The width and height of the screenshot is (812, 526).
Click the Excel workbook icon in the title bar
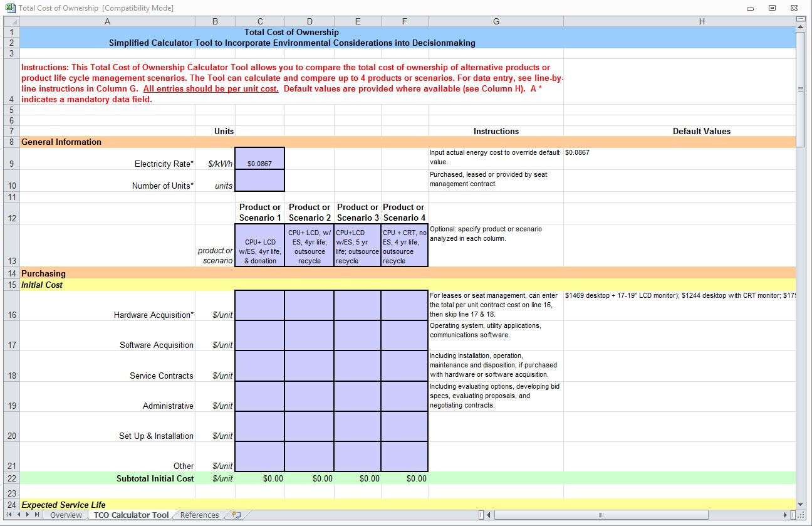tap(9, 7)
